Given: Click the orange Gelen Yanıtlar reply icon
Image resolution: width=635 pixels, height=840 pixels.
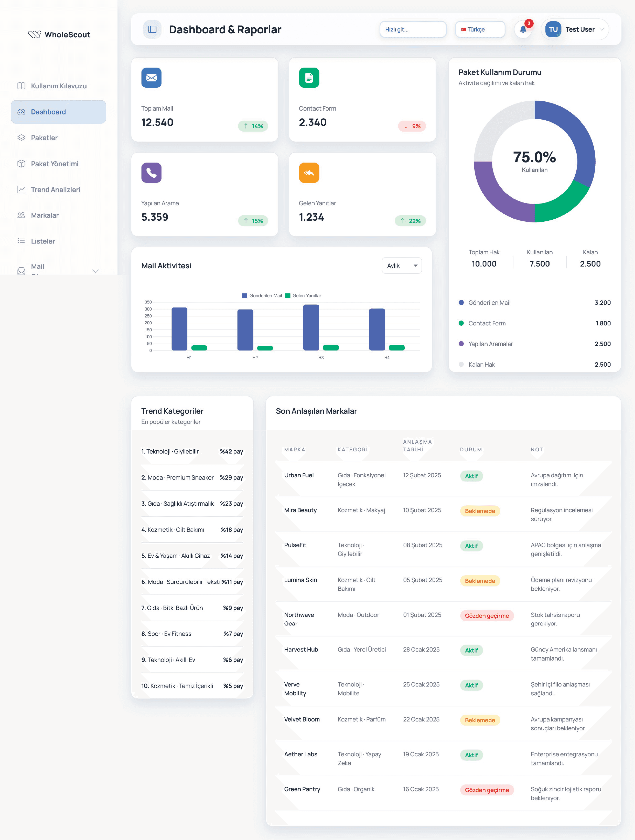Looking at the screenshot, I should point(309,173).
